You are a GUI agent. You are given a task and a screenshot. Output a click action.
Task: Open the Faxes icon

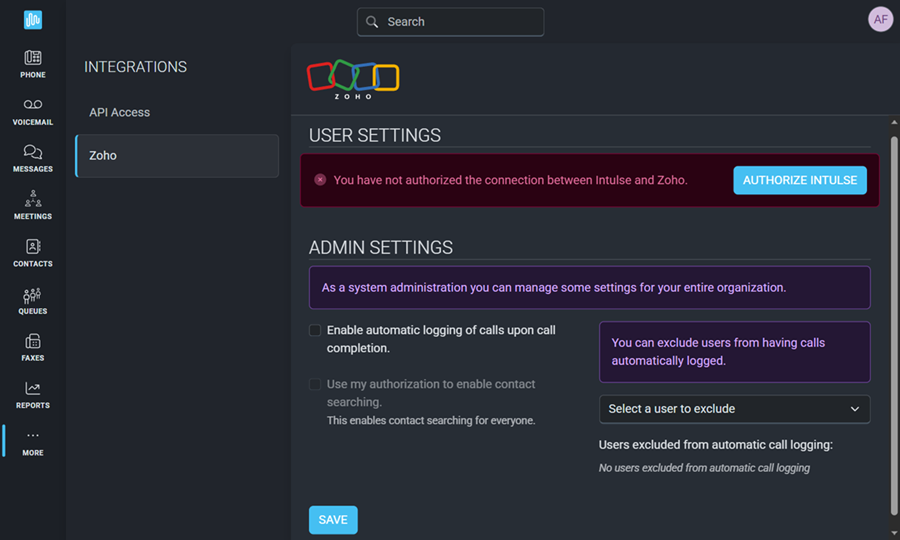pyautogui.click(x=33, y=342)
